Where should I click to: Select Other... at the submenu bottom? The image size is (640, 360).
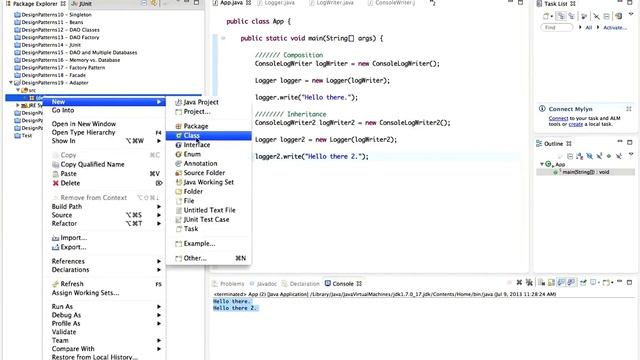tap(208, 258)
